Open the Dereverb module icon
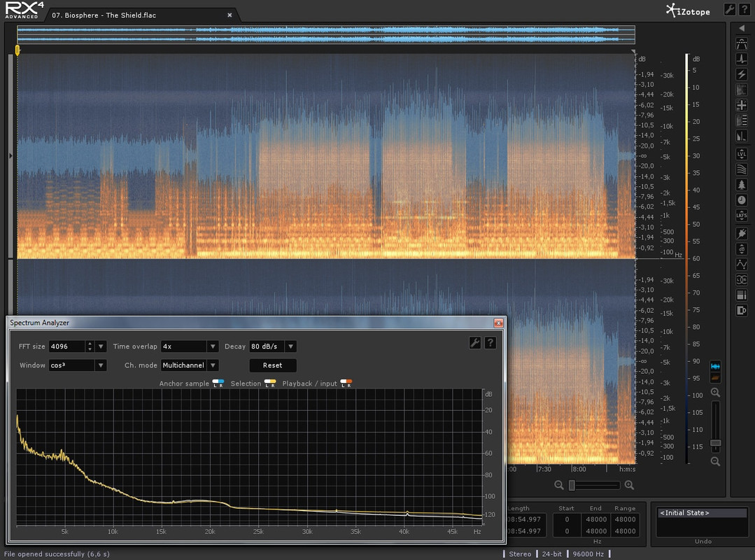 742,136
